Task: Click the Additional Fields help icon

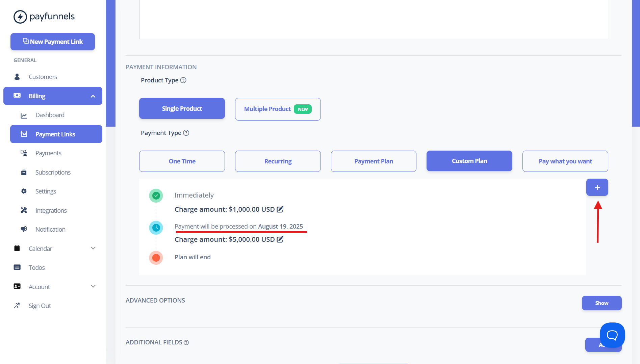Action: (x=186, y=342)
